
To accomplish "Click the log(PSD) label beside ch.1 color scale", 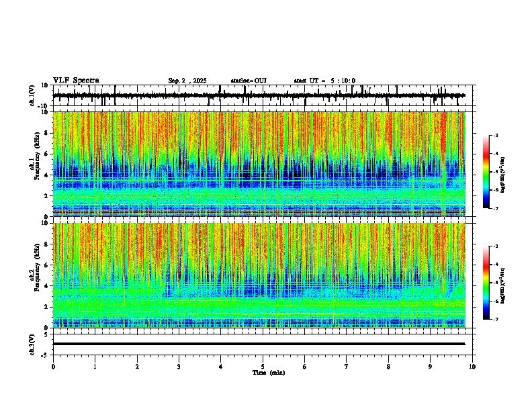I will coord(502,175).
